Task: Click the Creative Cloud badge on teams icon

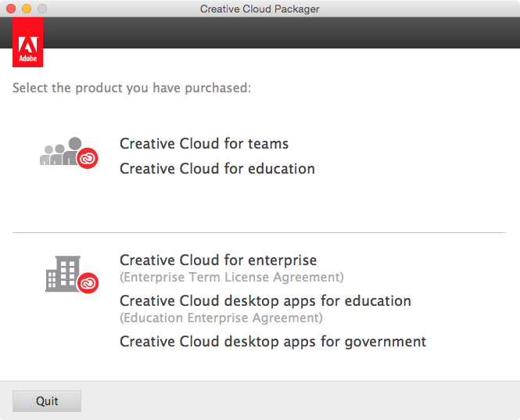Action: 88,158
